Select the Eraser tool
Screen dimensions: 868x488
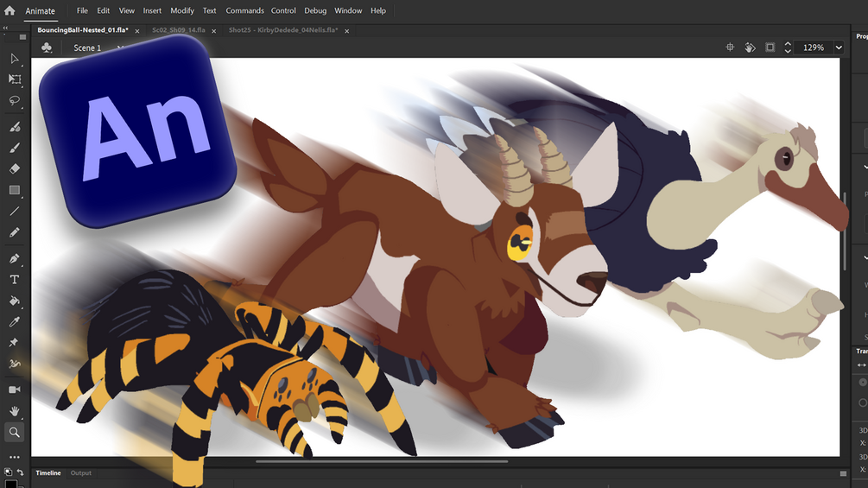15,168
